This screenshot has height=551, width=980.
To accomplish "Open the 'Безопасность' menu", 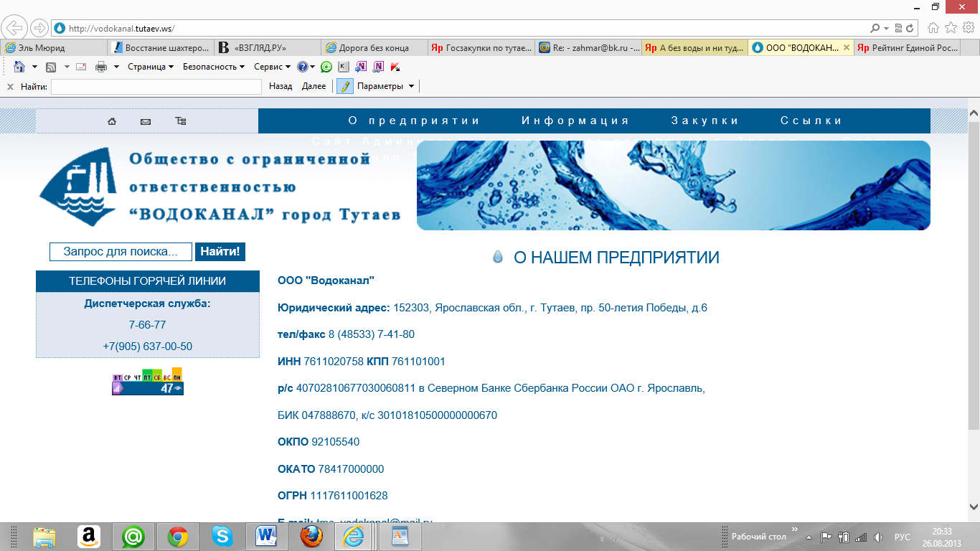I will (214, 67).
